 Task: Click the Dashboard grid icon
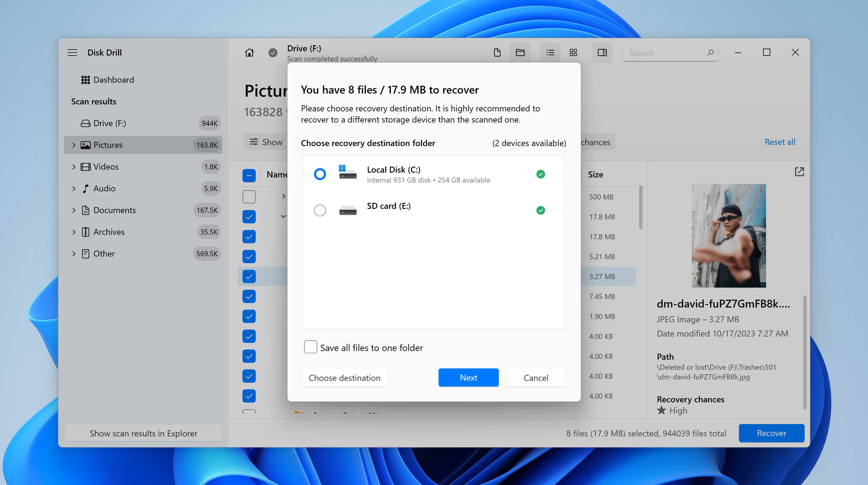85,80
